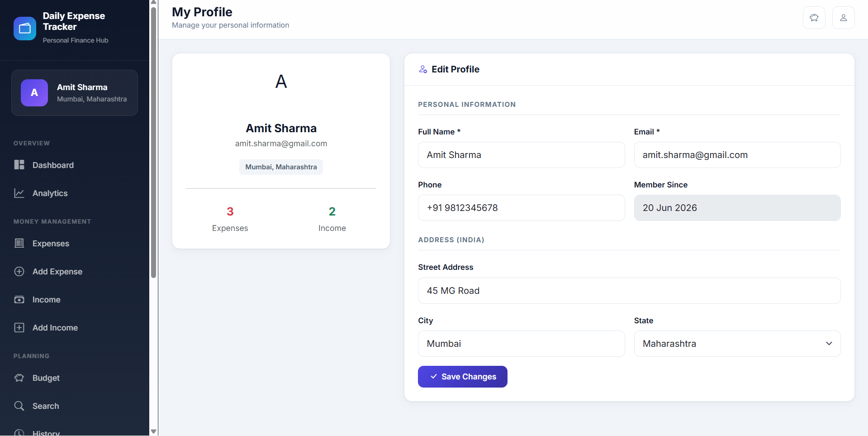
Task: Expand the State dropdown showing Maharashtra
Action: click(737, 344)
